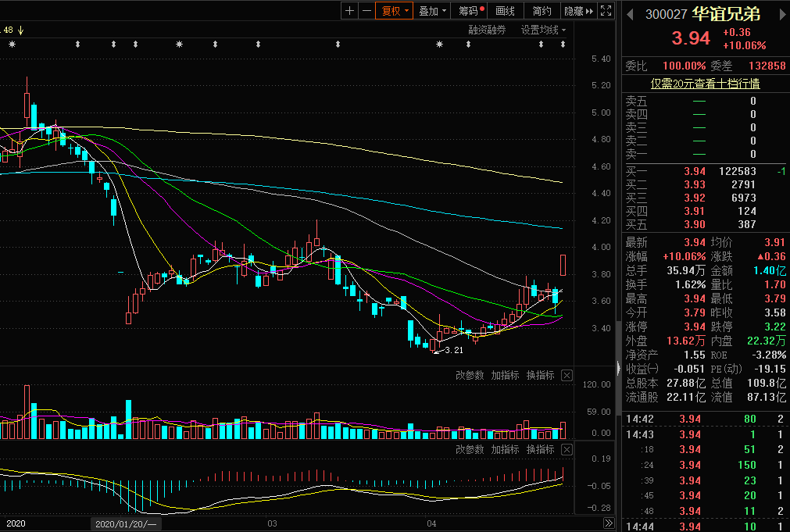This screenshot has width=790, height=532.
Task: Go to next stock with right arrow
Action: pyautogui.click(x=780, y=13)
